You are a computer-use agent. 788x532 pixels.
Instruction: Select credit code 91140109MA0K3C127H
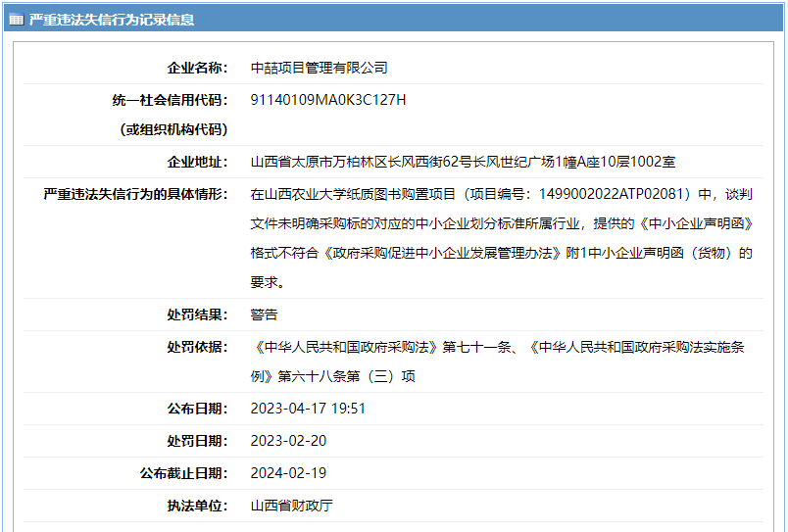pos(328,100)
